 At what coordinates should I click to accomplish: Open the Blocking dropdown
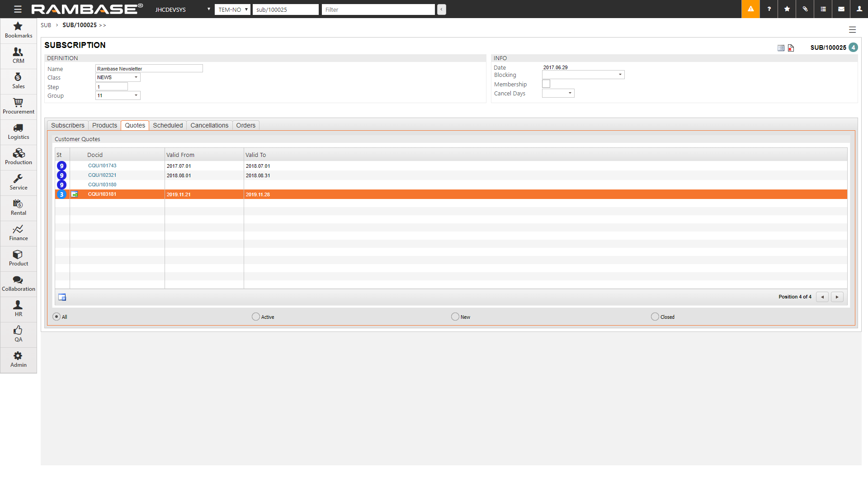click(x=583, y=75)
